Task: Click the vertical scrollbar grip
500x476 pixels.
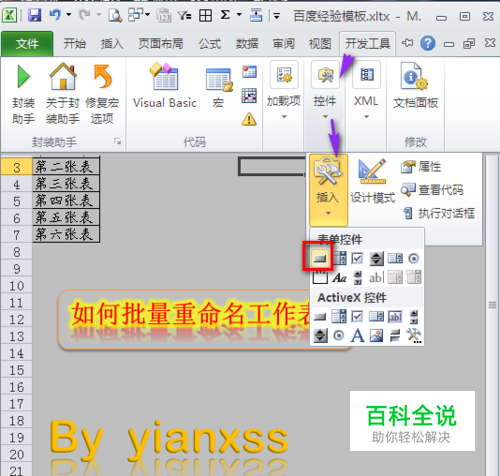Action: tap(492, 305)
